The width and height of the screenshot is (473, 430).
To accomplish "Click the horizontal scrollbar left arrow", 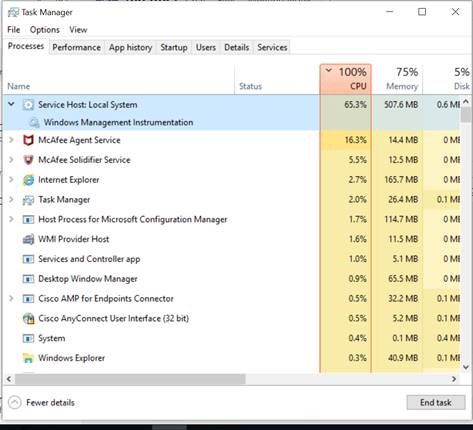I will click(9, 379).
